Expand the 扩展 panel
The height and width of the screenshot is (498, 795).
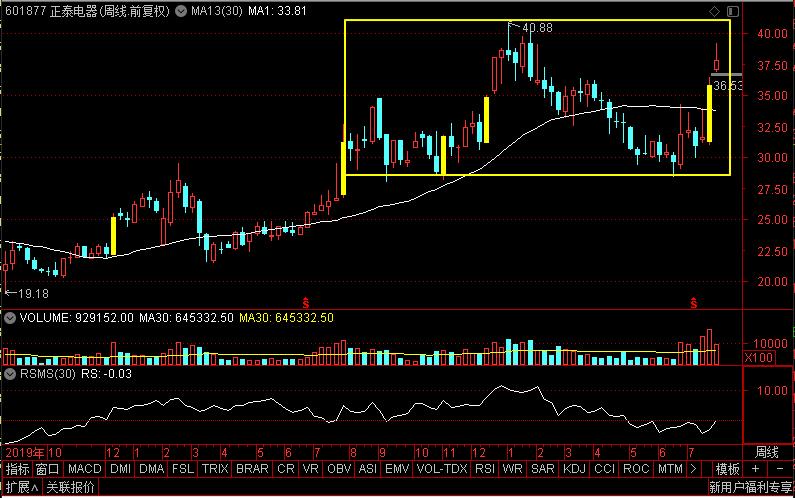[22, 488]
